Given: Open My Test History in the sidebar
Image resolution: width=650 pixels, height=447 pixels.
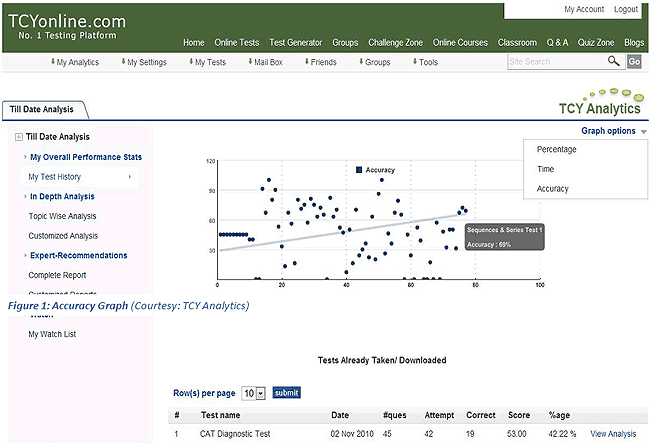Looking at the screenshot, I should click(54, 177).
